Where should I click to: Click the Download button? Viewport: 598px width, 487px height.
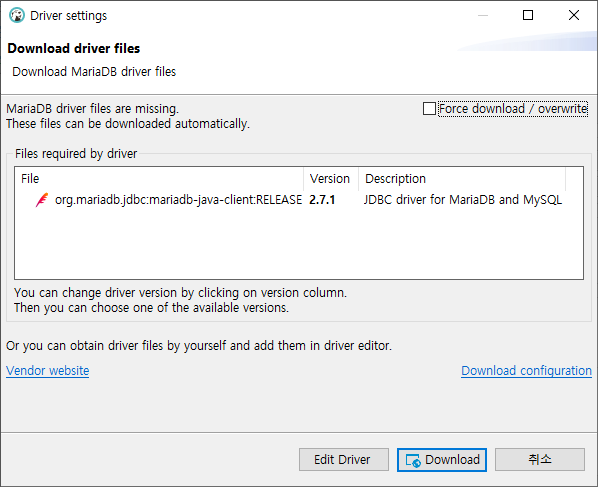tap(442, 460)
